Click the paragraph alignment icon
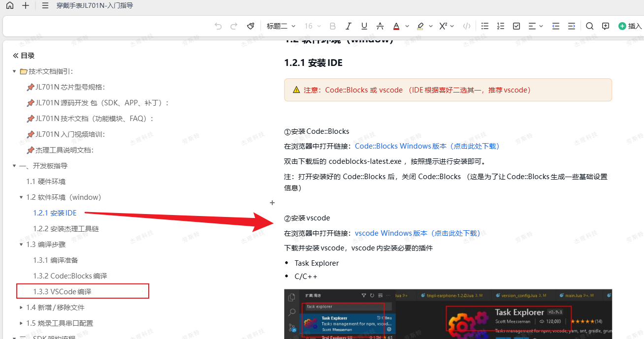 click(532, 26)
